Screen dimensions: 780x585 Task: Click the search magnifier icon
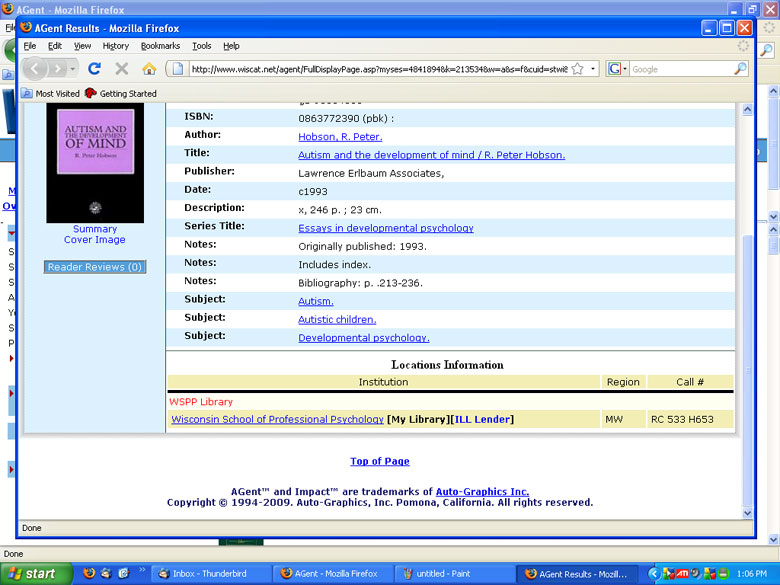(x=740, y=69)
